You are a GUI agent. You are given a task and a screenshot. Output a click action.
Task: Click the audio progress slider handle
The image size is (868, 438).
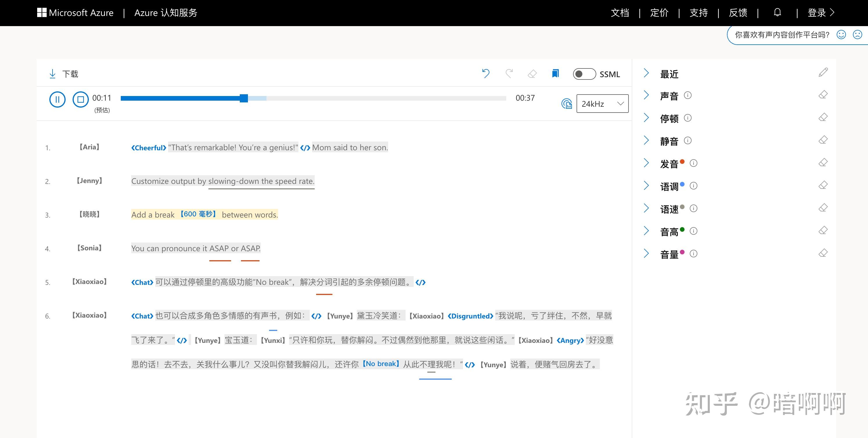244,98
